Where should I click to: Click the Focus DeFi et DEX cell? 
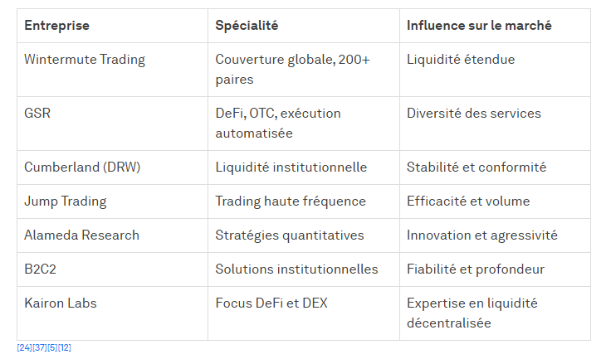pyautogui.click(x=271, y=303)
